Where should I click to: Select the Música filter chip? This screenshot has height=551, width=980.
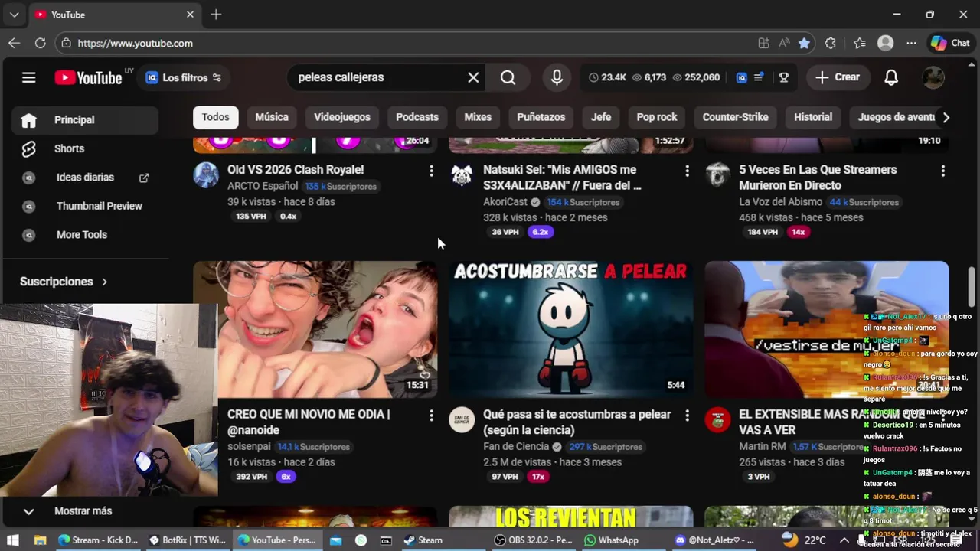point(272,117)
